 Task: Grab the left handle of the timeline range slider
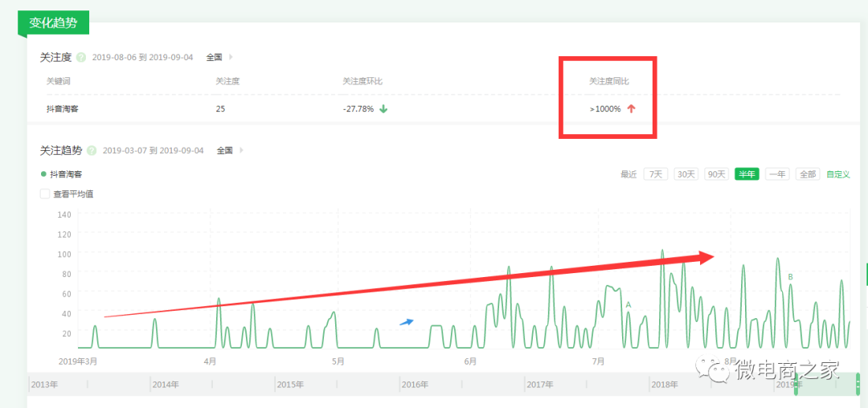(796, 384)
